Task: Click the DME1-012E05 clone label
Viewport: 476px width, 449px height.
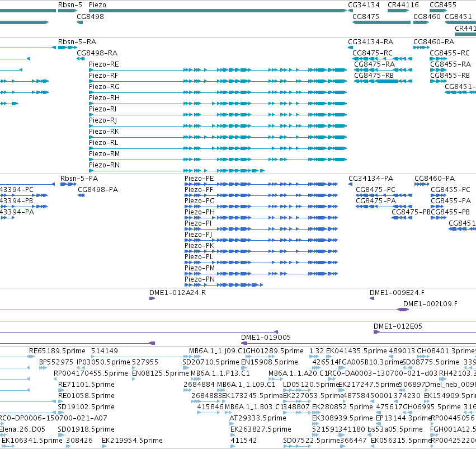Action: (x=398, y=326)
